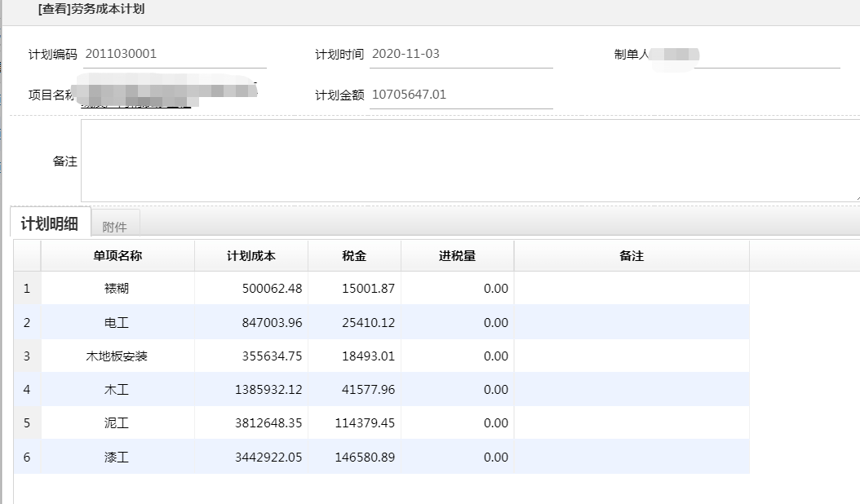
Task: Sort by the 计划成本 column header
Action: click(250, 256)
